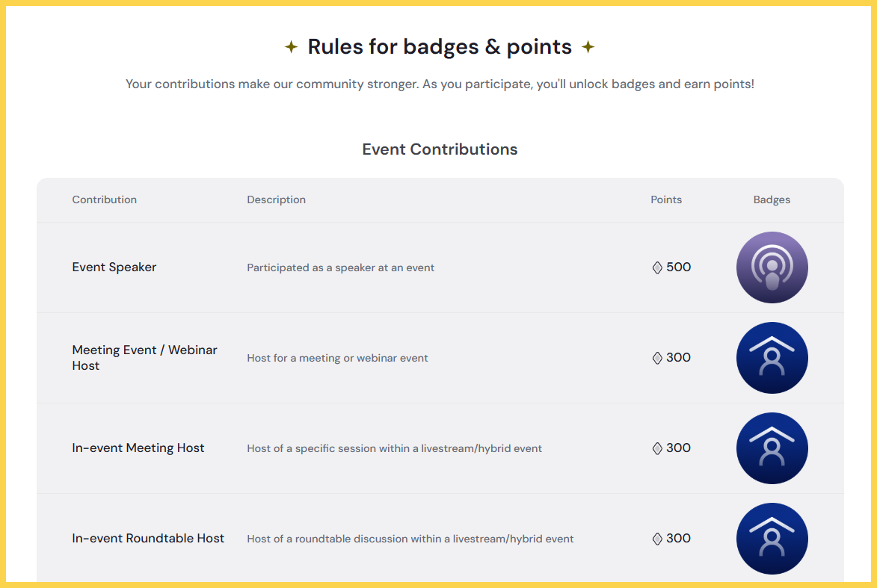877x588 pixels.
Task: Click the Points column header
Action: tap(666, 199)
